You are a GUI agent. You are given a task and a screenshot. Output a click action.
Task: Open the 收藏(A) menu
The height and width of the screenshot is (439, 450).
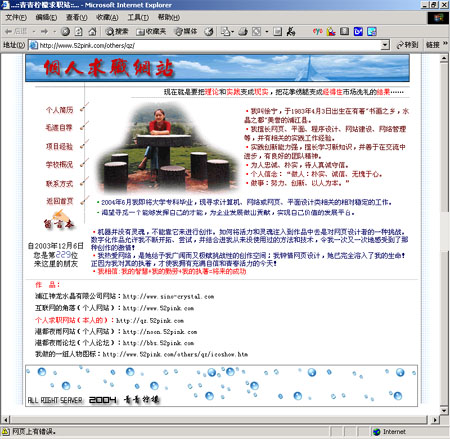tap(107, 17)
